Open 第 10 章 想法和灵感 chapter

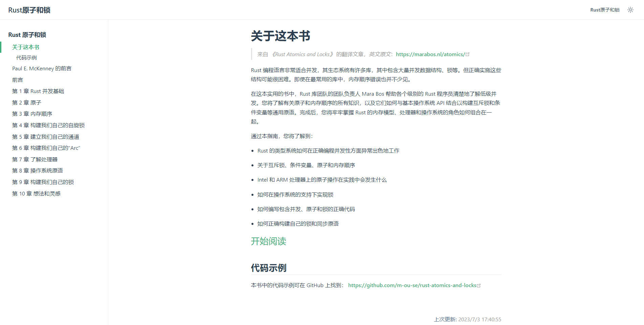37,193
